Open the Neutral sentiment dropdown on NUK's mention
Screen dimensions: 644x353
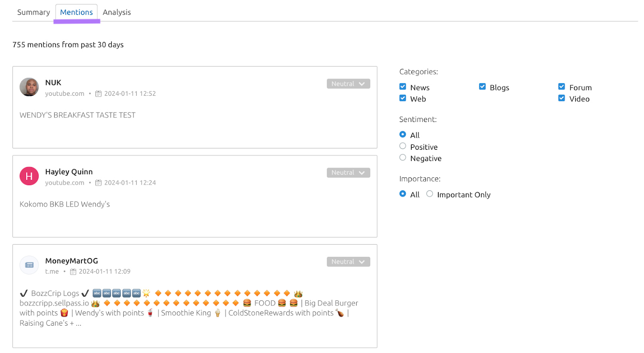point(348,83)
